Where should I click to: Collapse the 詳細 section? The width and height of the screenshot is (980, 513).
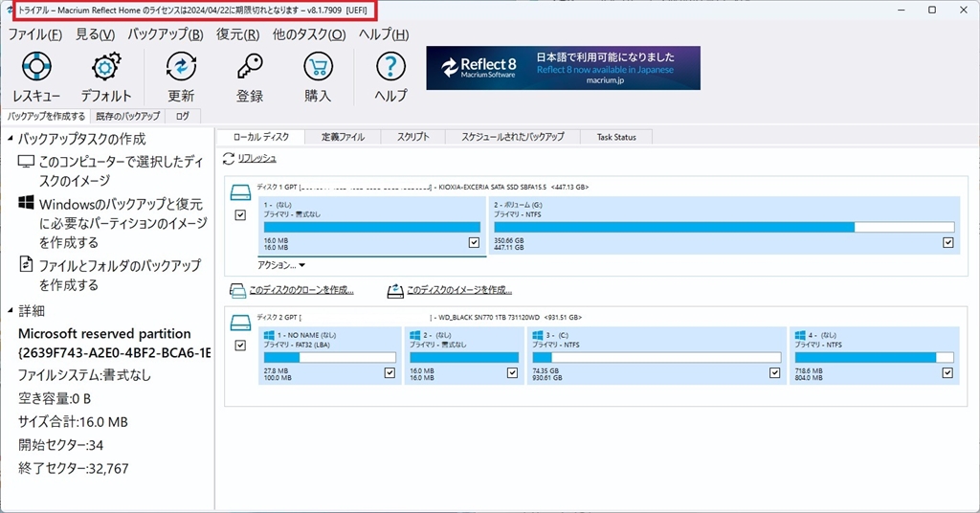[x=10, y=310]
